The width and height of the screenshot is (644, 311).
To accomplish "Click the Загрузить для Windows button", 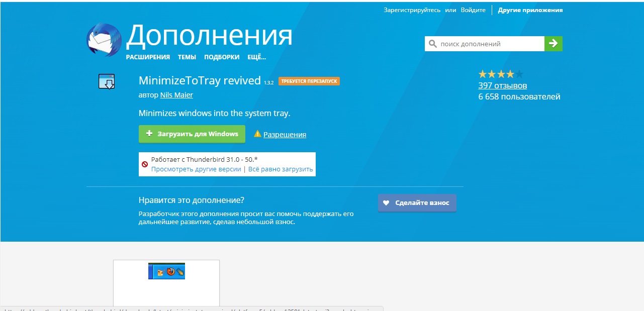I will (x=192, y=134).
